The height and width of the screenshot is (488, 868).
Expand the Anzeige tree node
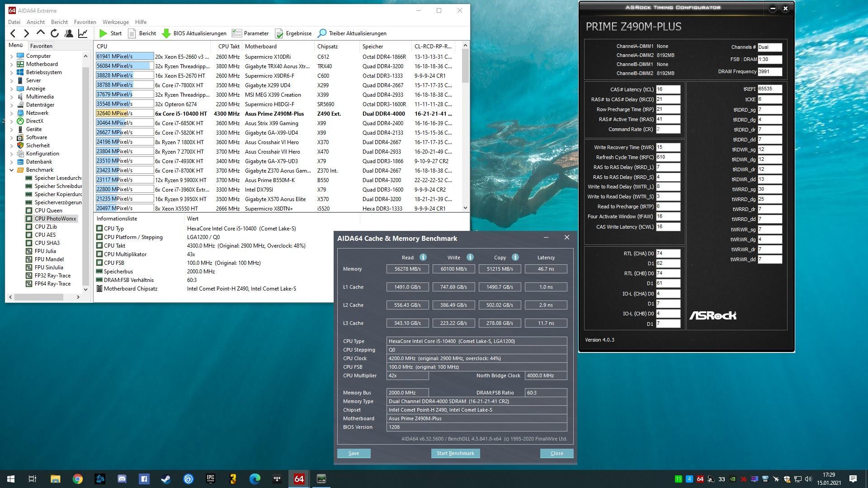point(11,89)
